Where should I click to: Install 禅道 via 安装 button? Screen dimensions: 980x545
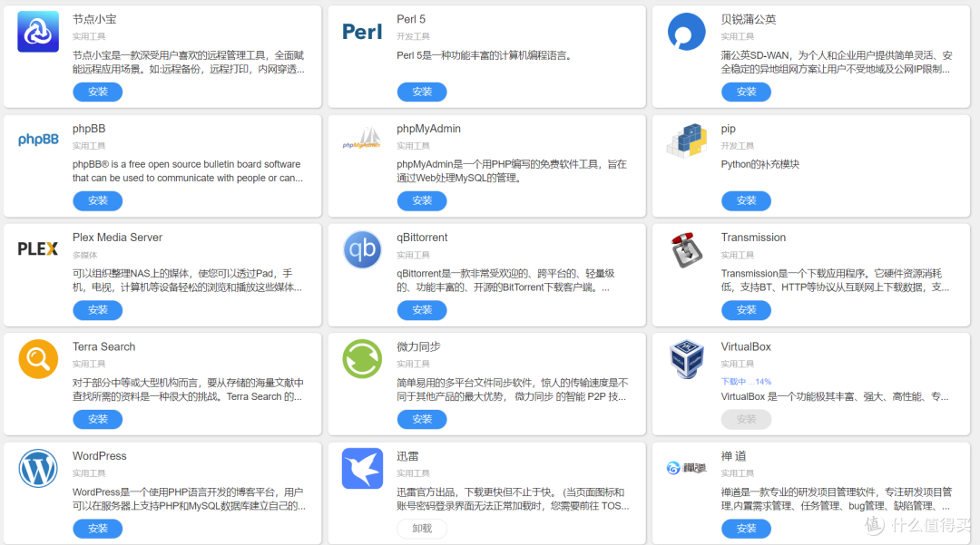(x=746, y=528)
